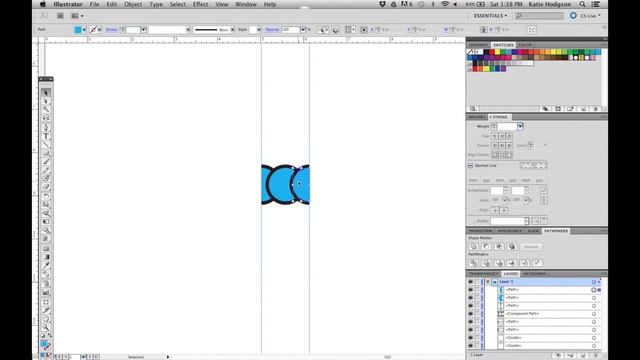This screenshot has height=360, width=640.
Task: Switch to the Artboards tab
Action: click(x=534, y=274)
